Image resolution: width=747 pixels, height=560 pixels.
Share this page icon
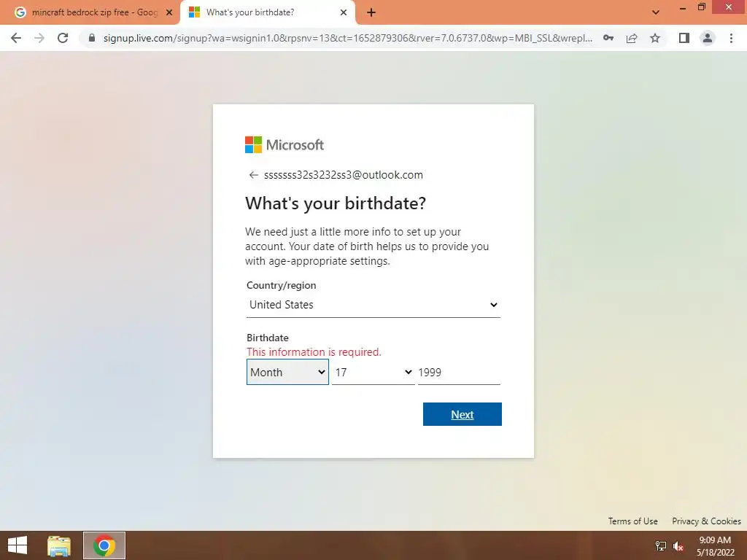(x=632, y=38)
